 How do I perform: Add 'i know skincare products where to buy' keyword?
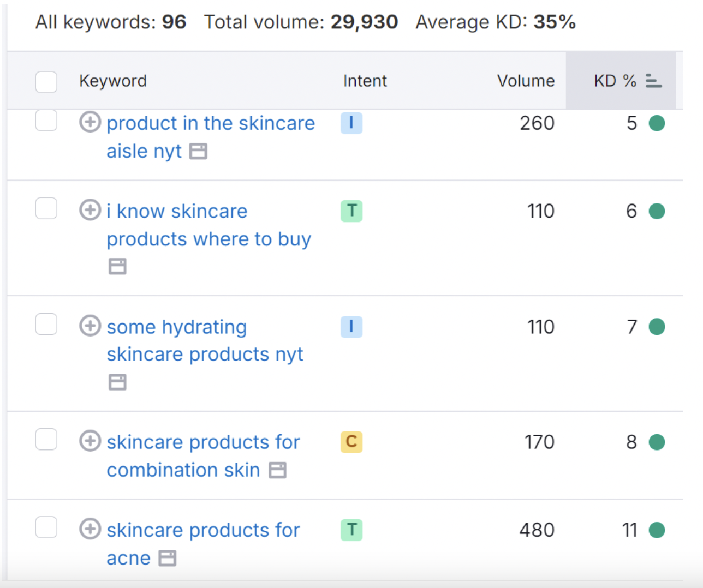click(90, 210)
